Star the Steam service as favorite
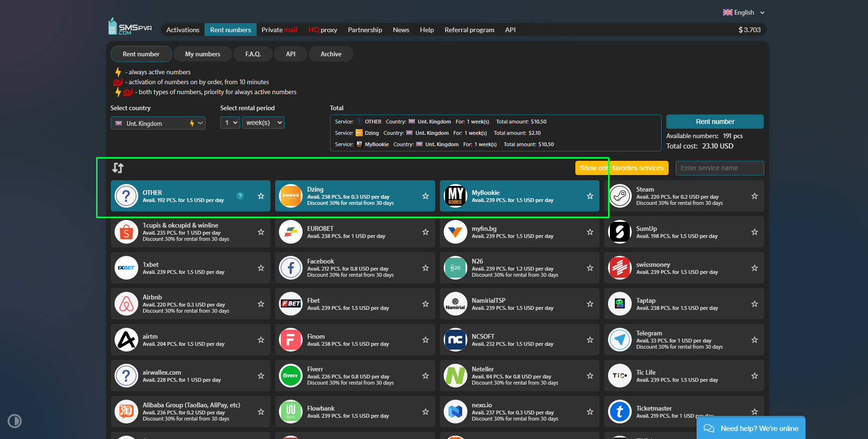The height and width of the screenshot is (439, 868). tap(755, 196)
